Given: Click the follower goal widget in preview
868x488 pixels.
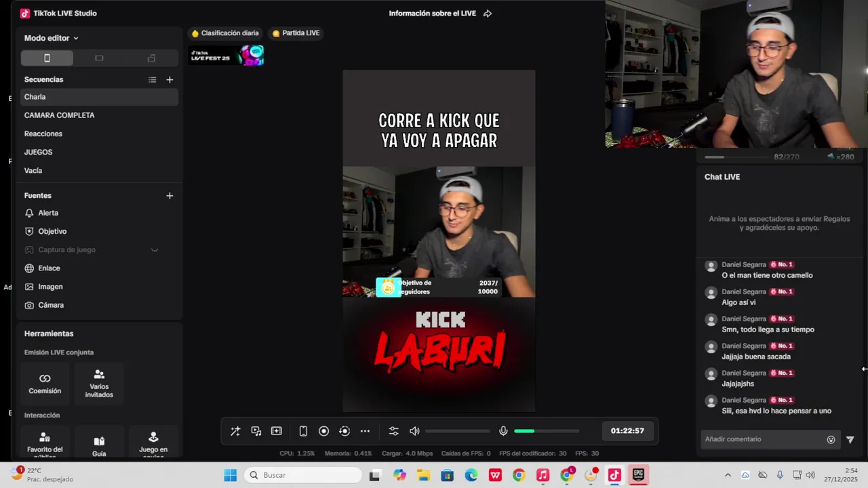Looking at the screenshot, I should pyautogui.click(x=439, y=287).
